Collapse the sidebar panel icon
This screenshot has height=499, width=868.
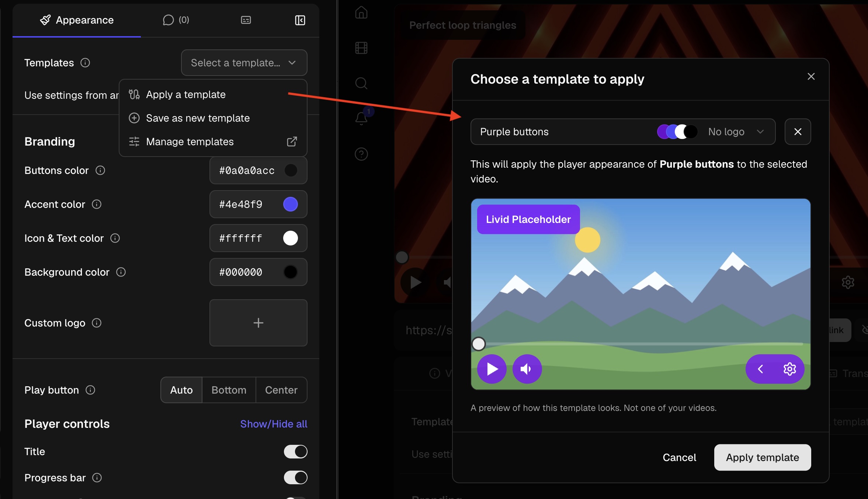[300, 20]
